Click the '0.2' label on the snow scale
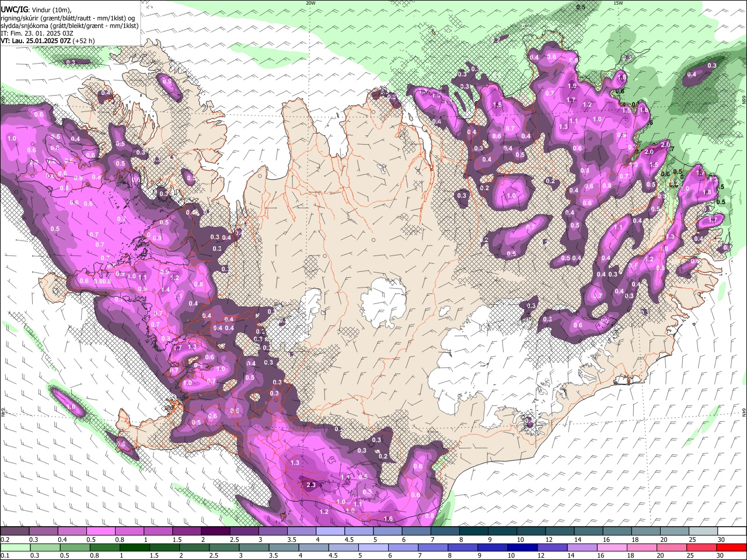Viewport: 747px width, 560px height. coord(4,540)
